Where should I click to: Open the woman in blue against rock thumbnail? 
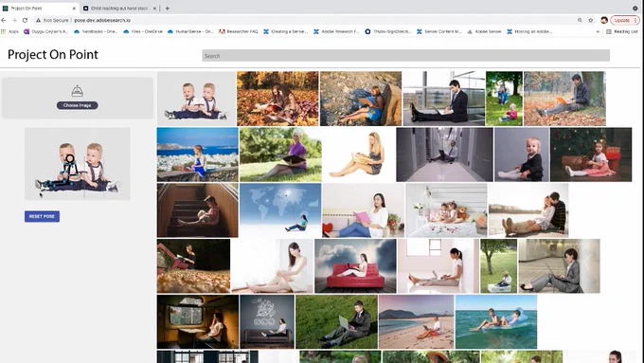coord(361,99)
